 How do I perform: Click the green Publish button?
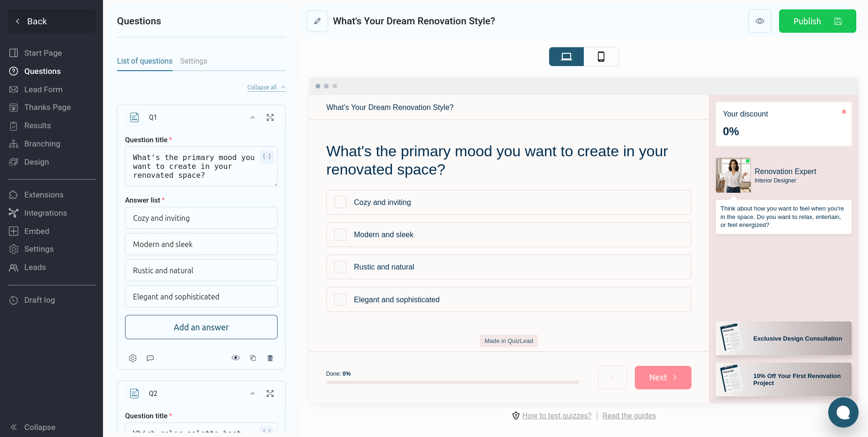tap(817, 21)
